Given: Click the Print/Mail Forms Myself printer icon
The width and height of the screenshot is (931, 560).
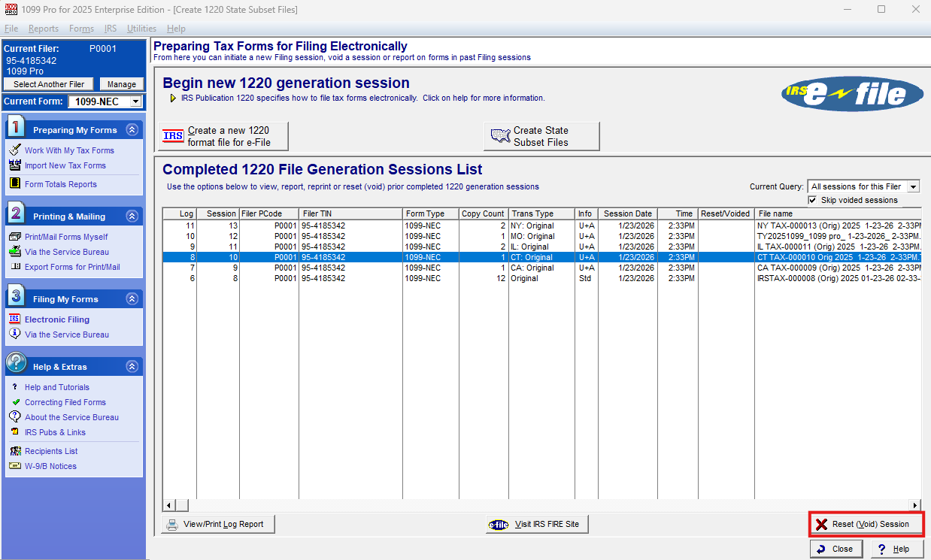Looking at the screenshot, I should tap(15, 237).
